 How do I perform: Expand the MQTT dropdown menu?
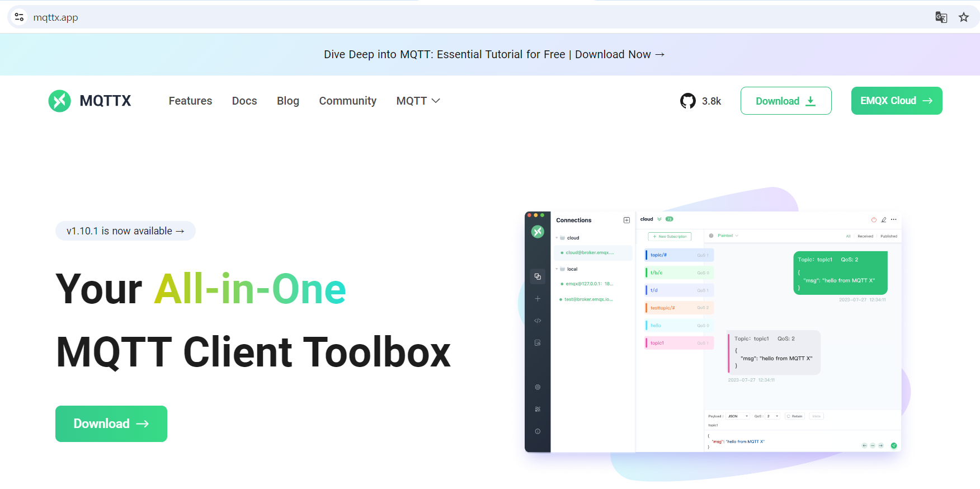418,101
